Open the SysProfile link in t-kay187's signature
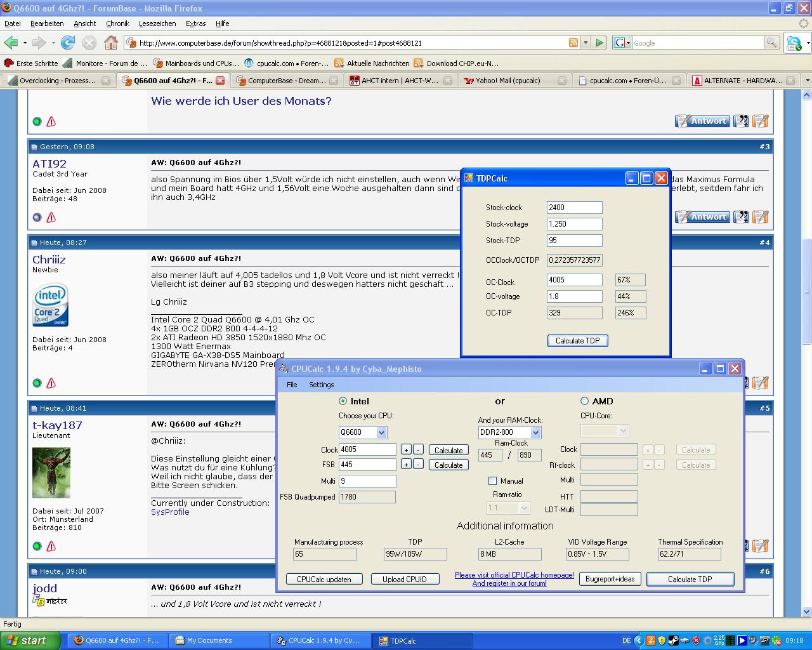 (x=170, y=512)
